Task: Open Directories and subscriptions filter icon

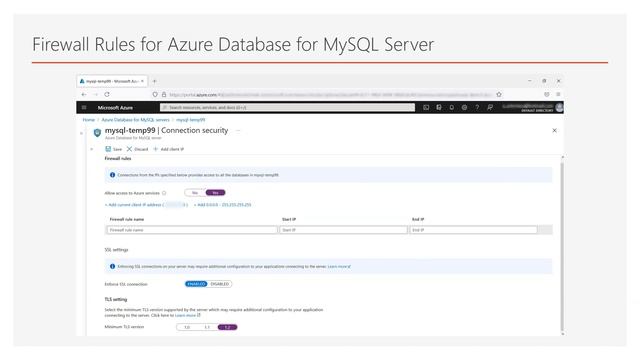Action: pyautogui.click(x=439, y=107)
